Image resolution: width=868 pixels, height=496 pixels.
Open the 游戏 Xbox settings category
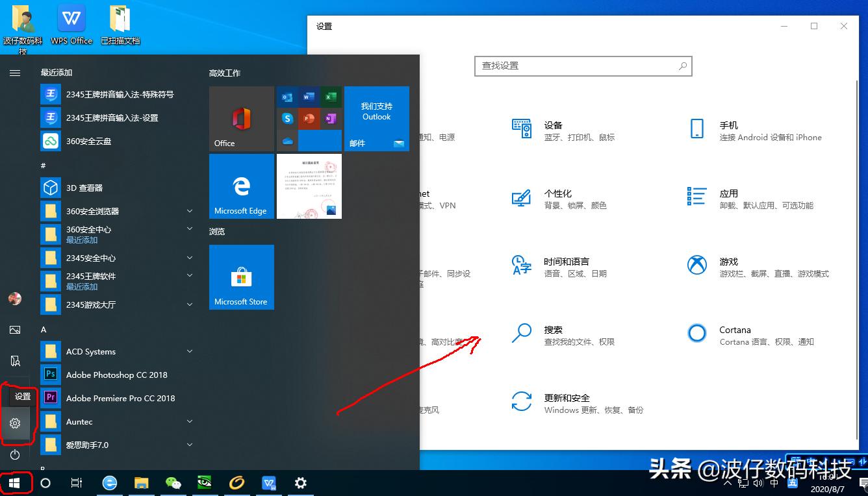click(x=728, y=266)
